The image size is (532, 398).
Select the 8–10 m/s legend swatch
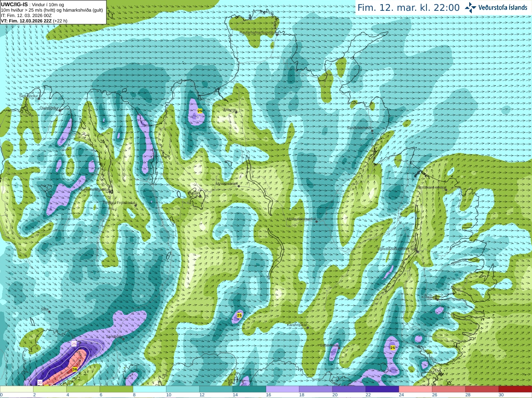point(150,389)
